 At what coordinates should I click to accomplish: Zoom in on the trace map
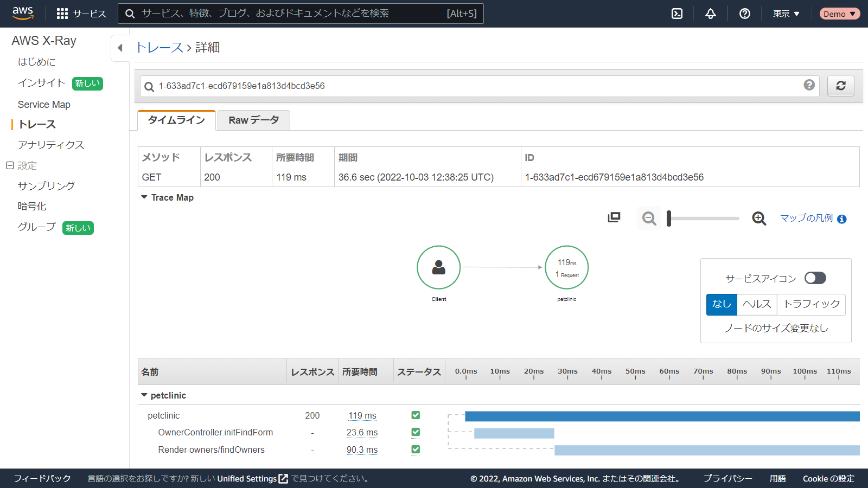pos(759,219)
